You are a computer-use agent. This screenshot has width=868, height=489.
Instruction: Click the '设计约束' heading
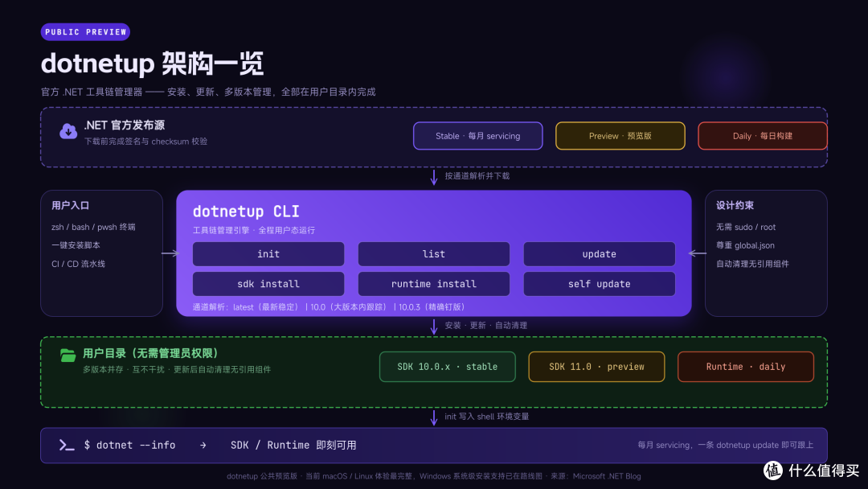pos(735,205)
